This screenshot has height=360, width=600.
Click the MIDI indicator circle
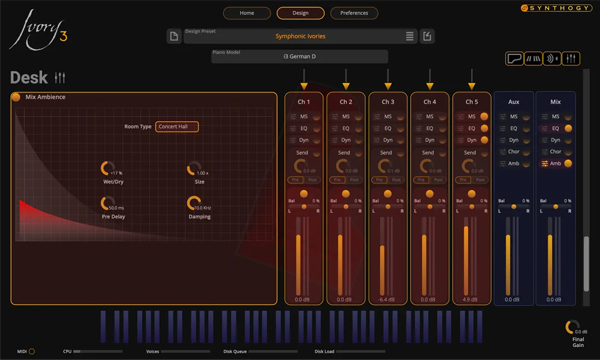click(32, 351)
